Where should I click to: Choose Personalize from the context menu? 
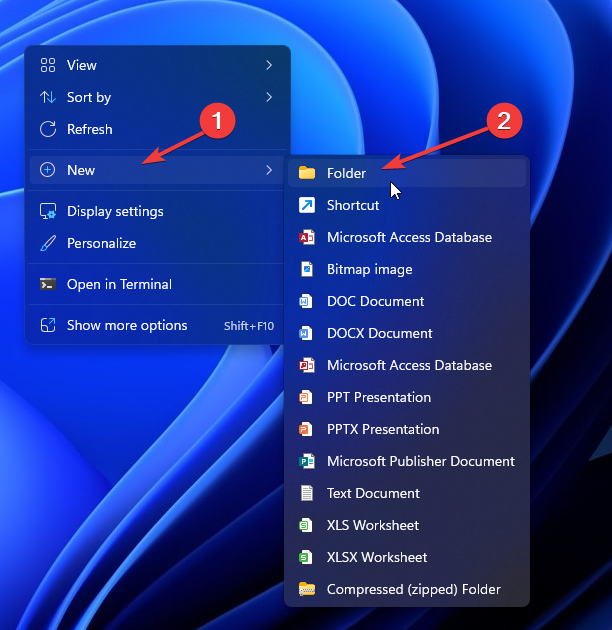click(157, 243)
